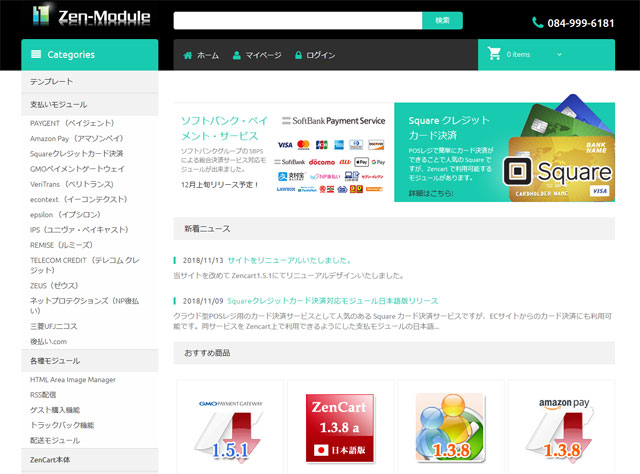Image resolution: width=640 pixels, height=474 pixels.
Task: Open epsilon（イプシロン）sidebar link
Action: [65, 214]
